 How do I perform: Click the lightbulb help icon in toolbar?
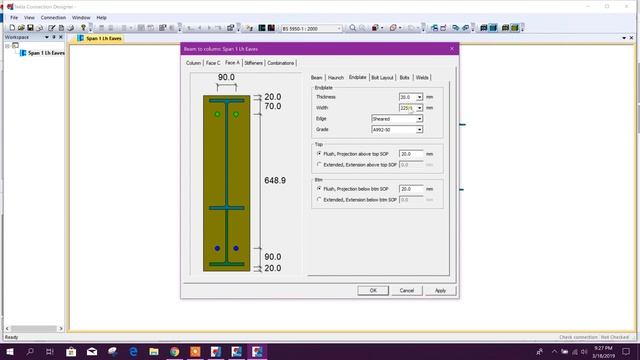83,28
